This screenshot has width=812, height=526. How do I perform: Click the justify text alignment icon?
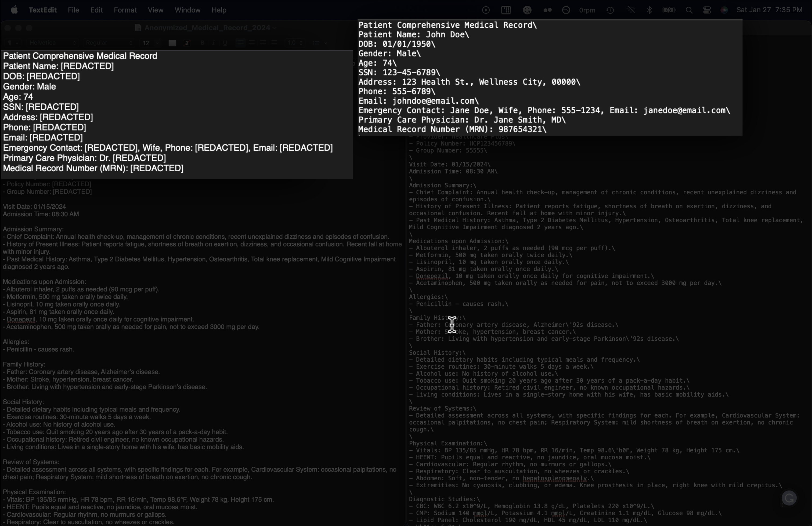pos(275,43)
